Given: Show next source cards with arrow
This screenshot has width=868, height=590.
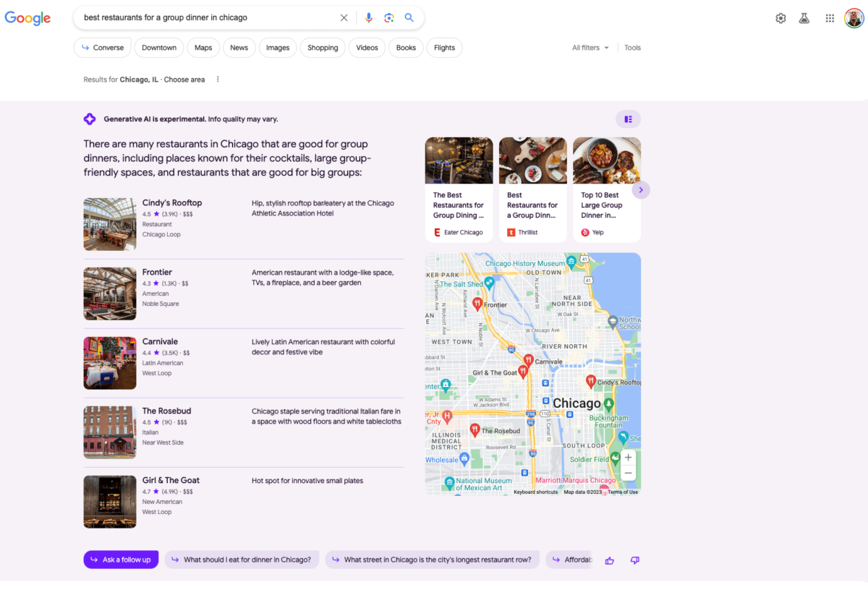Looking at the screenshot, I should [x=641, y=190].
